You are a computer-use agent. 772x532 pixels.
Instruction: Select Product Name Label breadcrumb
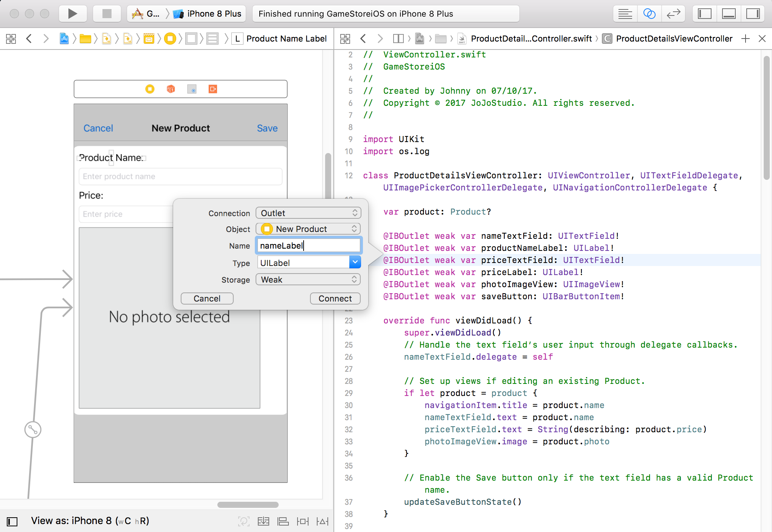(x=280, y=39)
